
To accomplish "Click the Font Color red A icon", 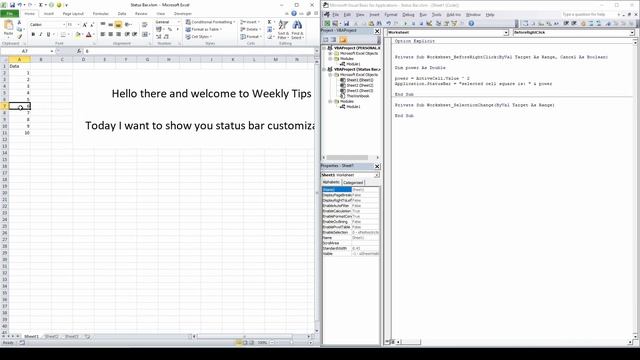I will (88, 35).
